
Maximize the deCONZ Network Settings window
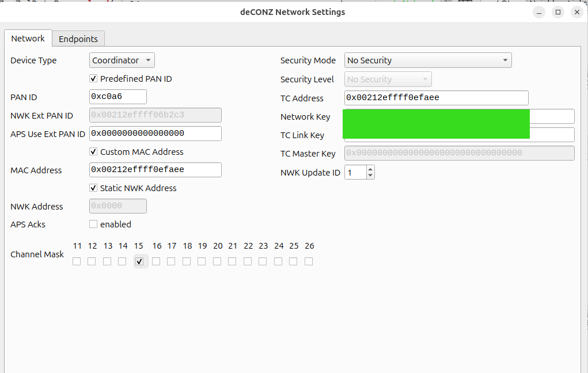(558, 12)
